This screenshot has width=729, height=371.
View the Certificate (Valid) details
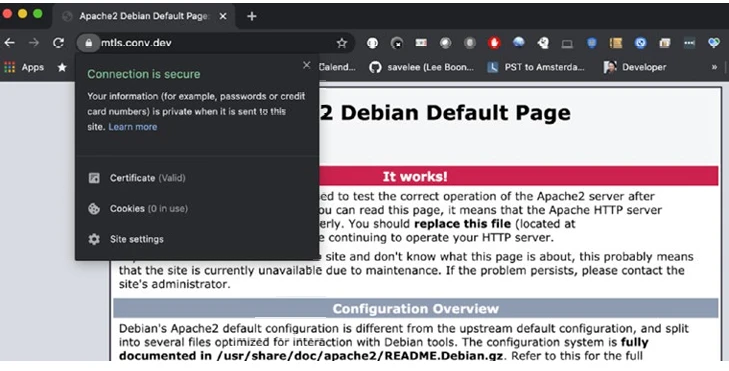pyautogui.click(x=197, y=178)
